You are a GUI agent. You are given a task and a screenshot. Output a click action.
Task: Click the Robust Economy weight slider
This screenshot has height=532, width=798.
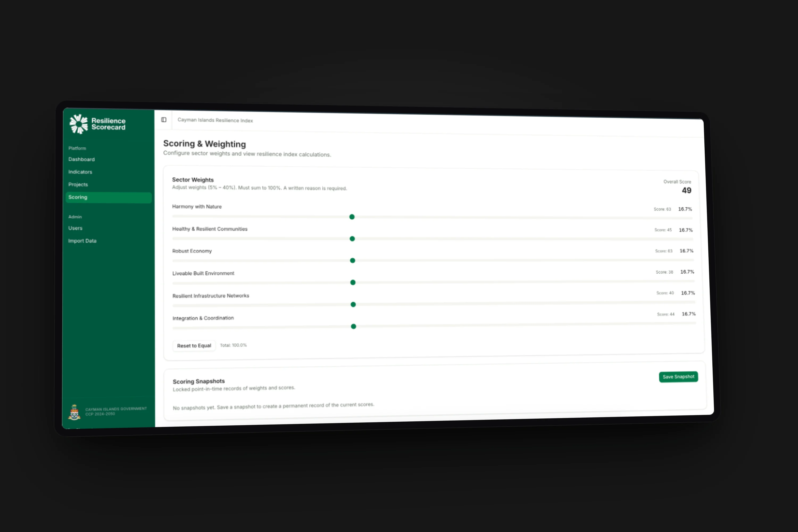tap(352, 261)
